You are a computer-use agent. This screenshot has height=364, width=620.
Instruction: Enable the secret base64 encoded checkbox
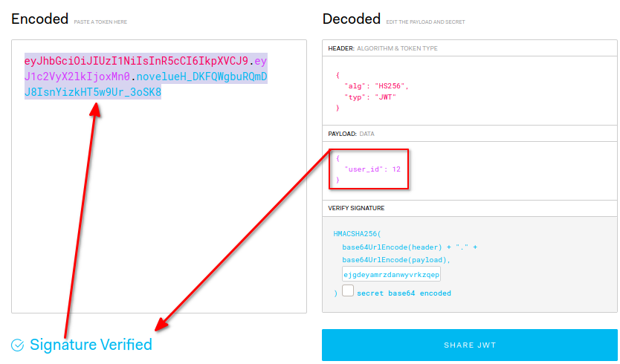347,292
